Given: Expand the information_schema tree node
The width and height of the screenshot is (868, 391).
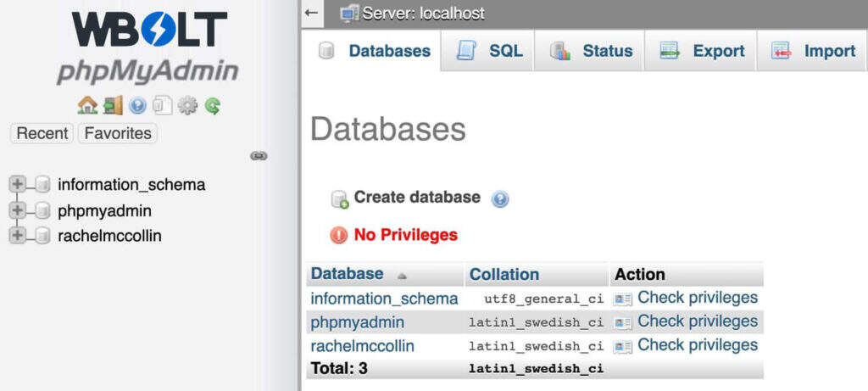Looking at the screenshot, I should (x=17, y=185).
